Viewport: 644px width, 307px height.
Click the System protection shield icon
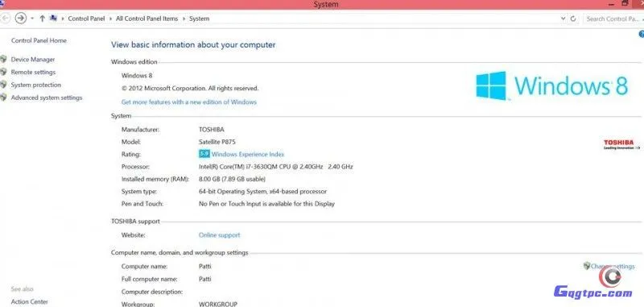(4, 85)
